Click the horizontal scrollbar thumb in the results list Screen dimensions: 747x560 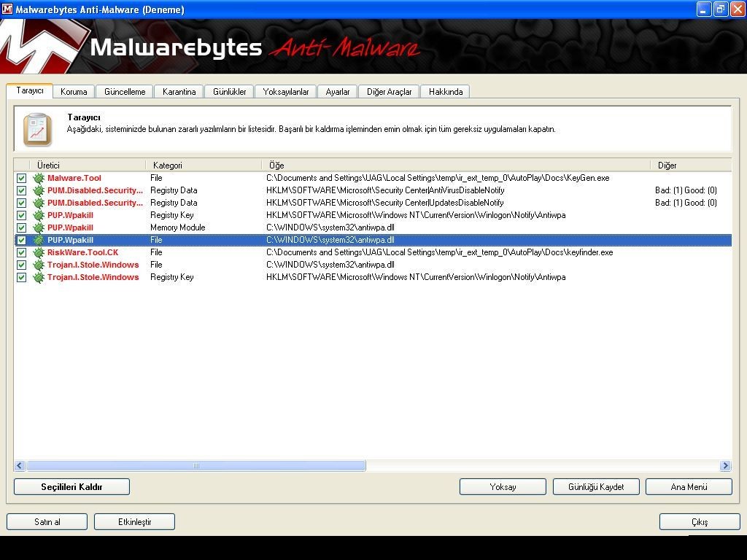tap(196, 465)
